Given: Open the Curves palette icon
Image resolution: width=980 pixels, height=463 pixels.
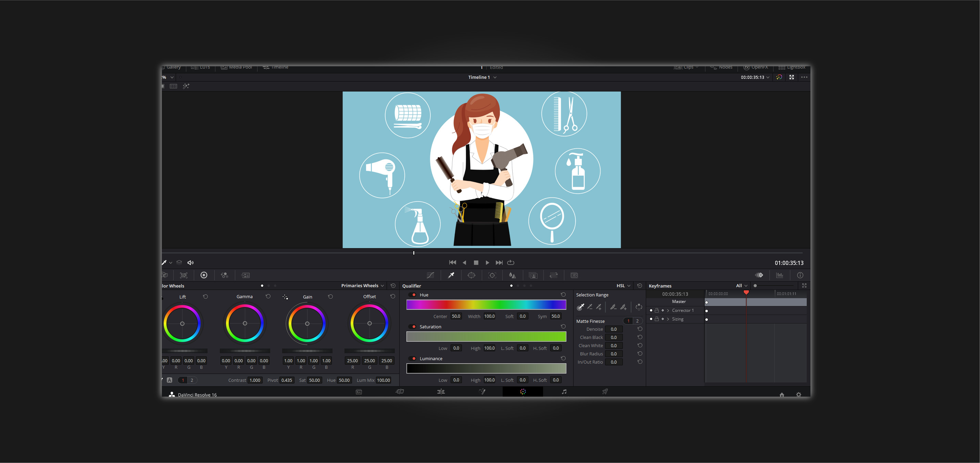Looking at the screenshot, I should [x=430, y=275].
